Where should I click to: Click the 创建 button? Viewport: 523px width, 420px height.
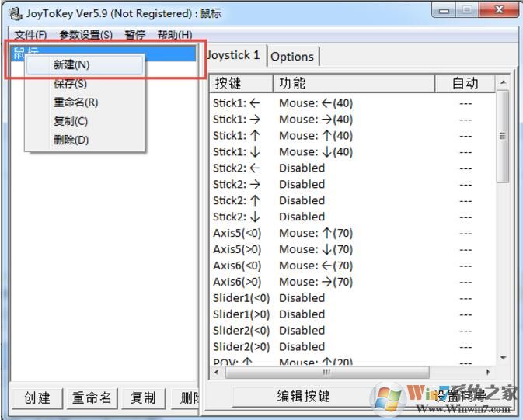[x=37, y=398]
